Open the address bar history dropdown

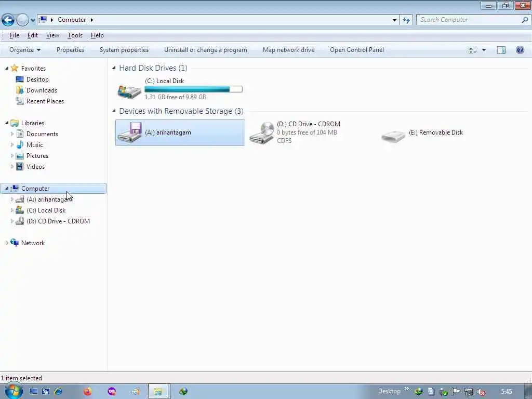pyautogui.click(x=394, y=20)
